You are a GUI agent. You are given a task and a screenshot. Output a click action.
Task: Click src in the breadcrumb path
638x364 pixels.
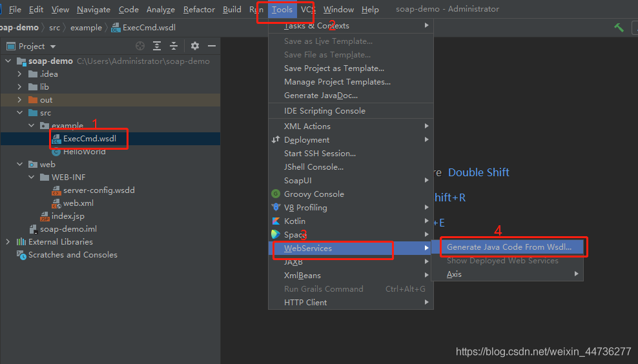[54, 28]
